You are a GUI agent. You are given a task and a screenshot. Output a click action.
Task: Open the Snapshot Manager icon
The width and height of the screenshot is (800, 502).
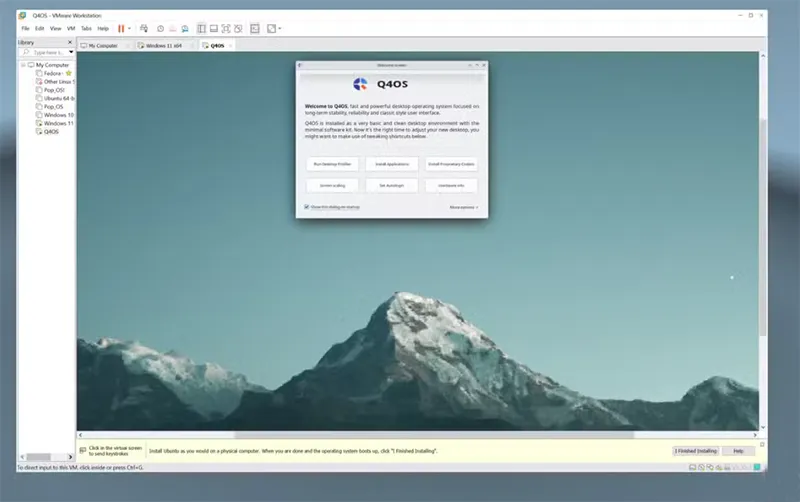185,29
